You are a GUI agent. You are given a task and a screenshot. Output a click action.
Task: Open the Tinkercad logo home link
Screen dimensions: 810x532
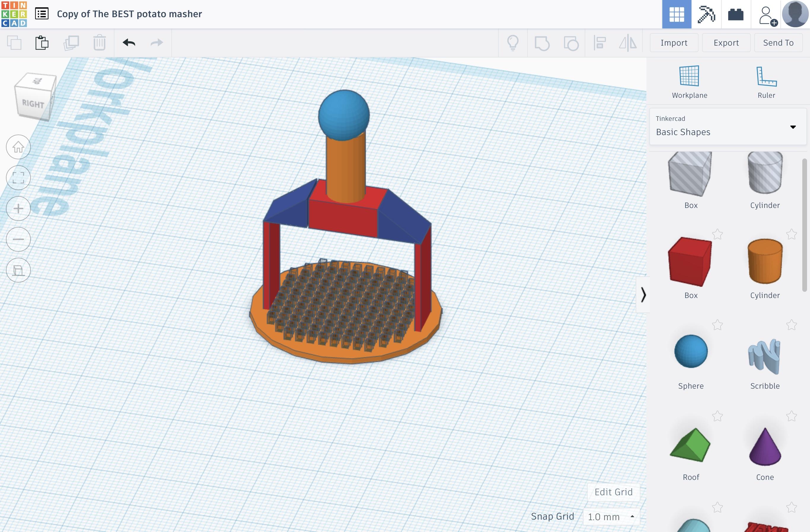[14, 14]
